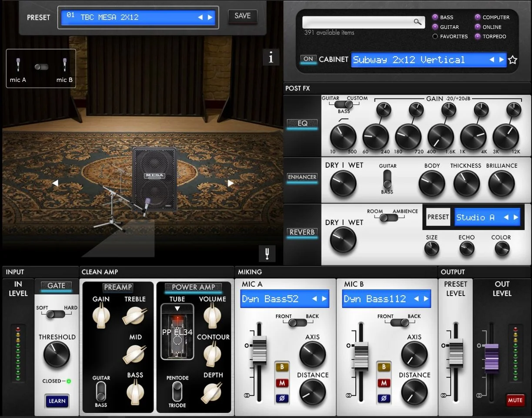Flip Mic A FRONT/BACK switch
Screen dimensions: 532x418
click(298, 323)
